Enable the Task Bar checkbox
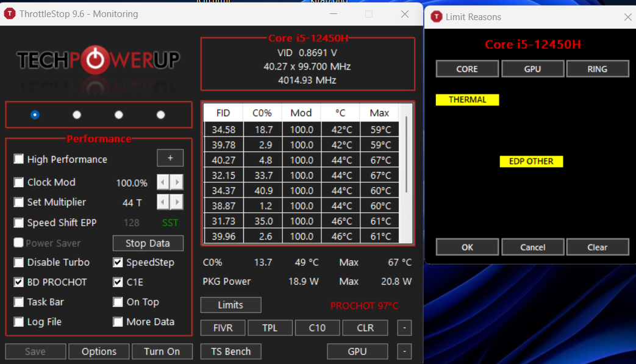The height and width of the screenshot is (364, 636). (19, 302)
